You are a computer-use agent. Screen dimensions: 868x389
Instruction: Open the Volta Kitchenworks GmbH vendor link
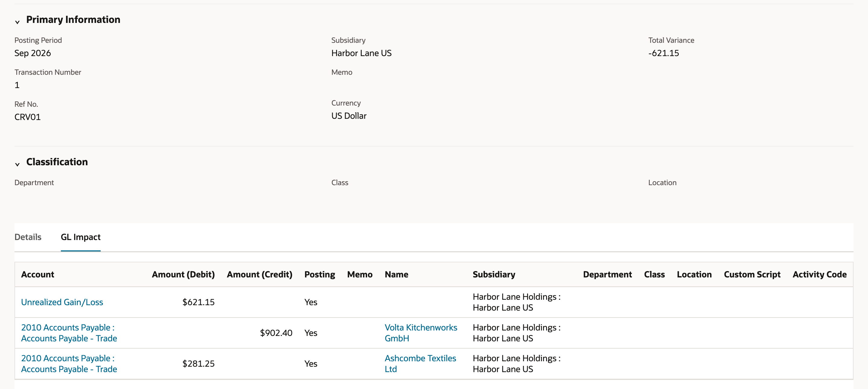pyautogui.click(x=421, y=333)
